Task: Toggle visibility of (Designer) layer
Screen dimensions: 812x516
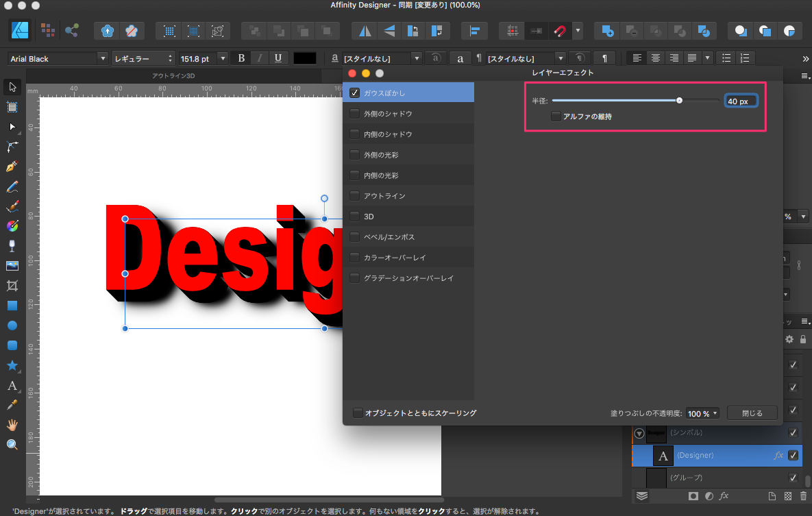Action: tap(793, 455)
